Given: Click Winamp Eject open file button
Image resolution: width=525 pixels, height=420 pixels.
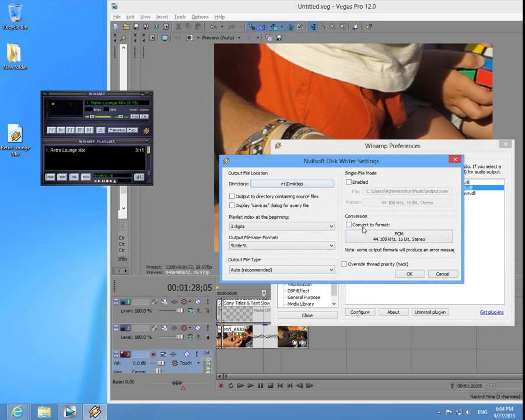Looking at the screenshot, I should coord(100,130).
